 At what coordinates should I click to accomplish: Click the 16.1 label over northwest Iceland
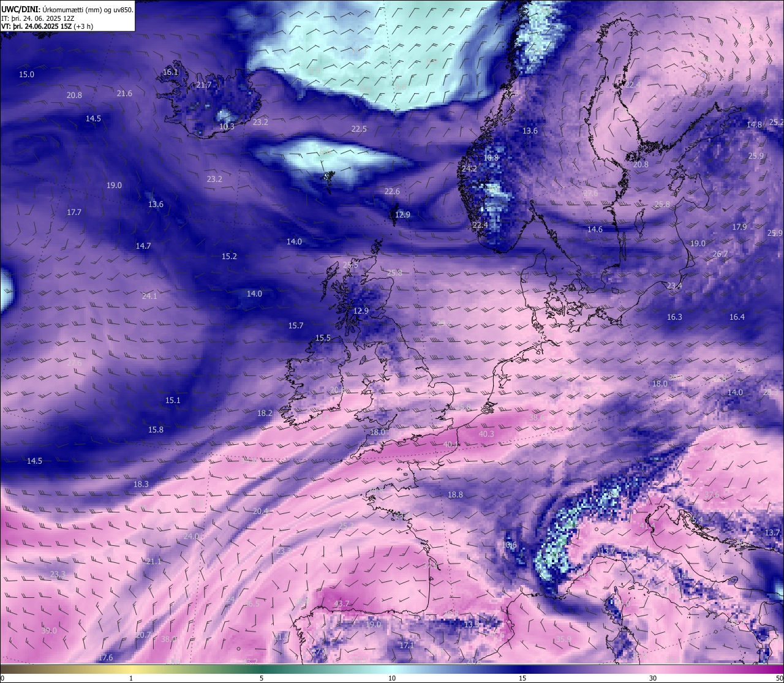170,72
